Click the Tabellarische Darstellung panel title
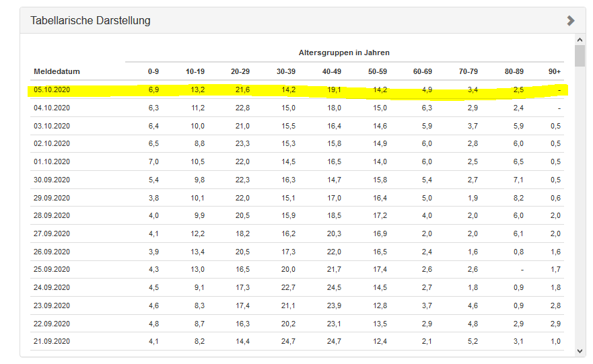 click(x=90, y=21)
